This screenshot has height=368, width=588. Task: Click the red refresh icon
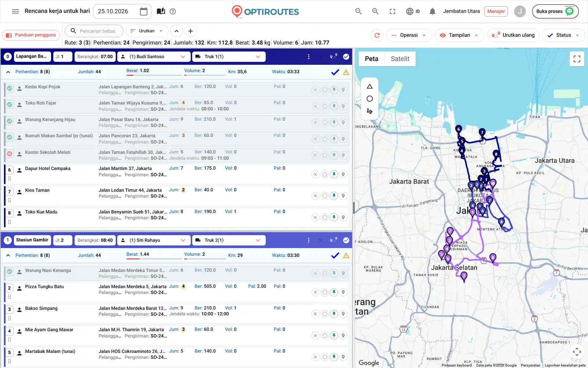coord(377,35)
